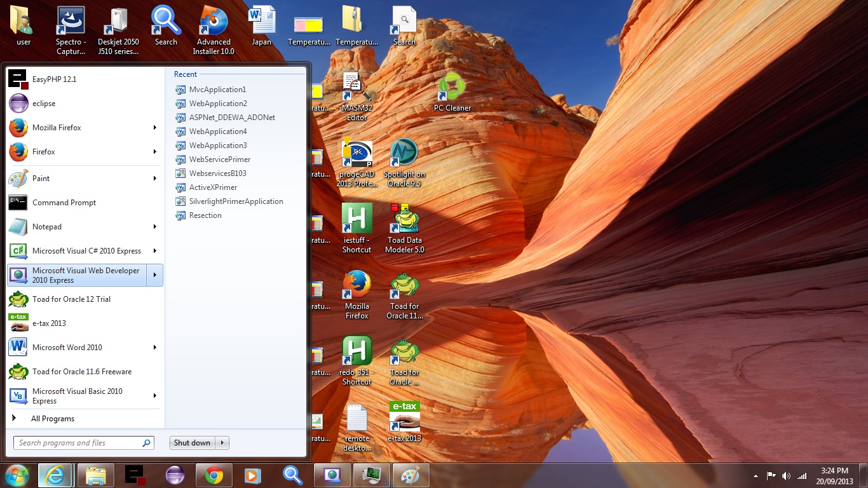Image resolution: width=868 pixels, height=488 pixels.
Task: Expand the Paint recent files arrow
Action: click(x=154, y=178)
